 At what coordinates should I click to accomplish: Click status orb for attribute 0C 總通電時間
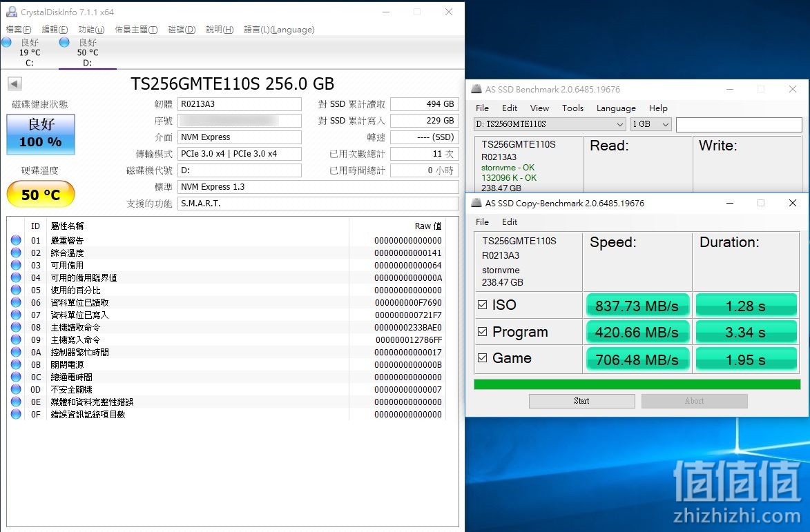(x=16, y=377)
